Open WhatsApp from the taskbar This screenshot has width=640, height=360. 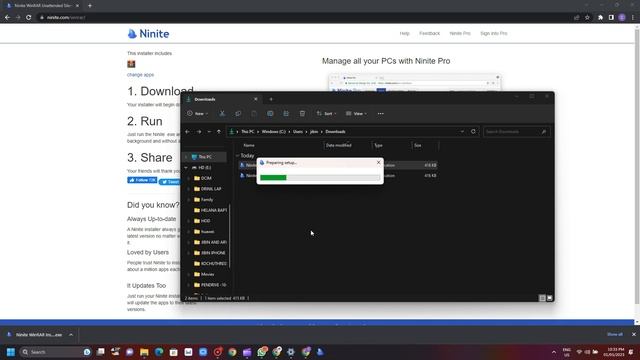(262, 352)
